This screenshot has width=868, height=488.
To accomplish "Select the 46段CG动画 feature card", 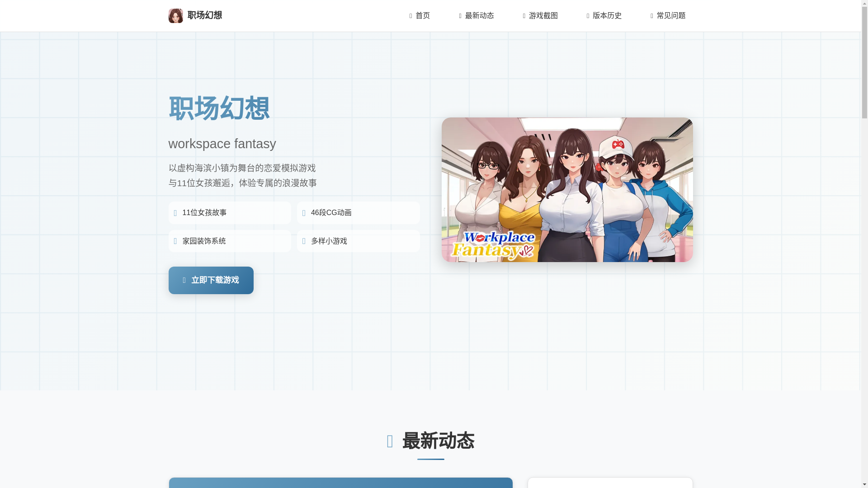I will point(358,213).
